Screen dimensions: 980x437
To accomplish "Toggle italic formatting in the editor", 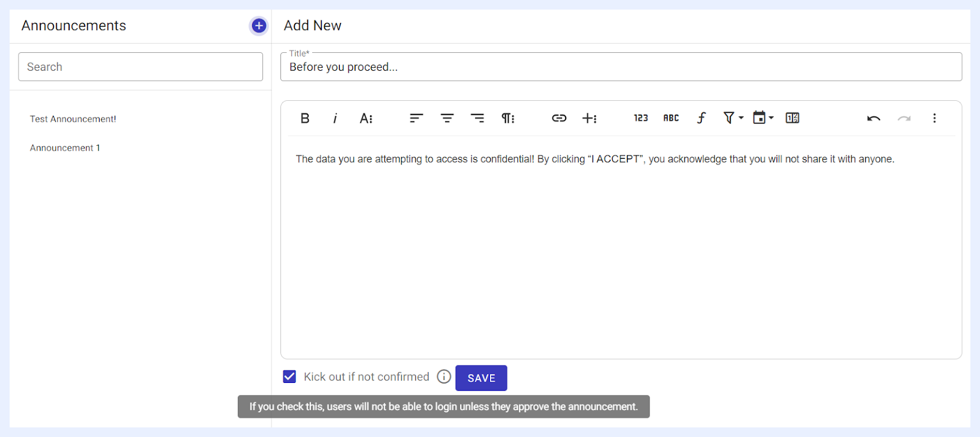I will (335, 118).
